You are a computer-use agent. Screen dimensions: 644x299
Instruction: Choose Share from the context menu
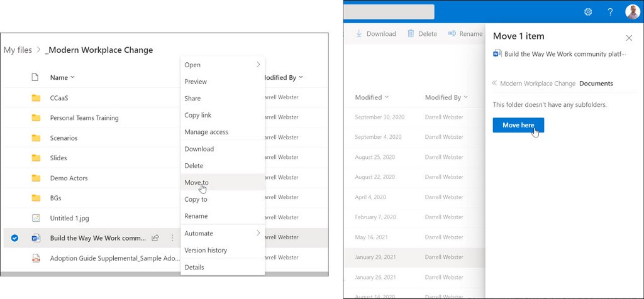click(x=223, y=99)
